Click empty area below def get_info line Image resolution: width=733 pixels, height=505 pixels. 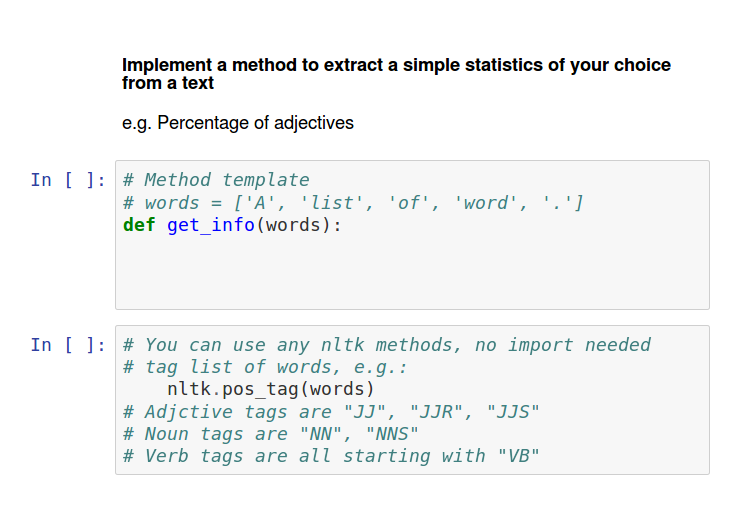point(411,271)
